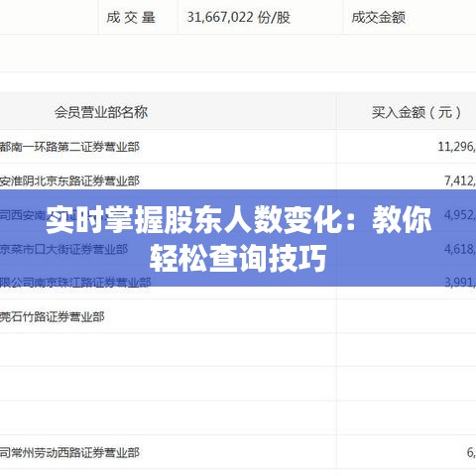The width and height of the screenshot is (476, 476).
Task: Click the 成交金额 label cell
Action: [378, 17]
